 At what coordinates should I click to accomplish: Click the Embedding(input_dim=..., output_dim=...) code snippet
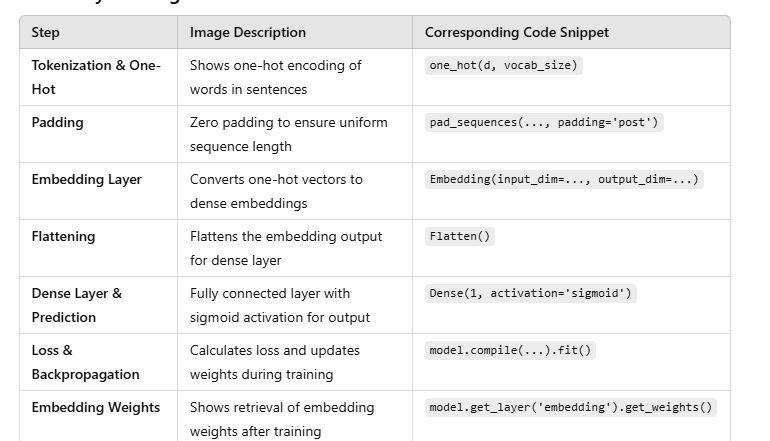pos(564,179)
